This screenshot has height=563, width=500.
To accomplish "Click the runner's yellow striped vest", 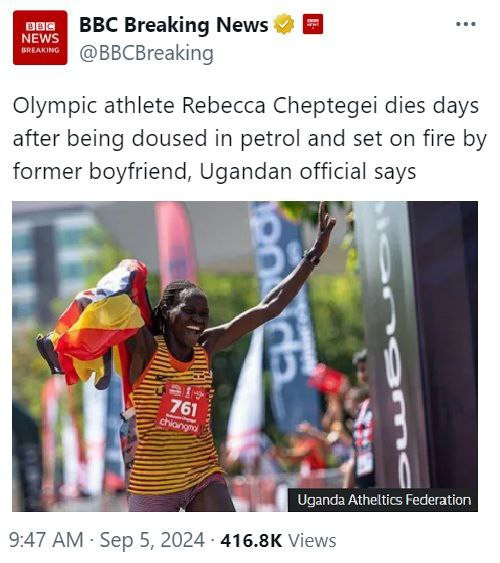I will pos(174,417).
